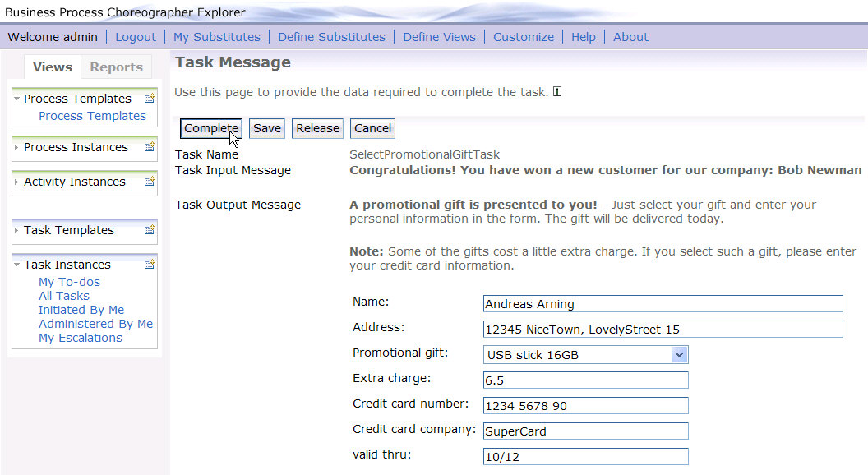The height and width of the screenshot is (475, 868).
Task: Open the Promotional gift dropdown
Action: click(679, 355)
